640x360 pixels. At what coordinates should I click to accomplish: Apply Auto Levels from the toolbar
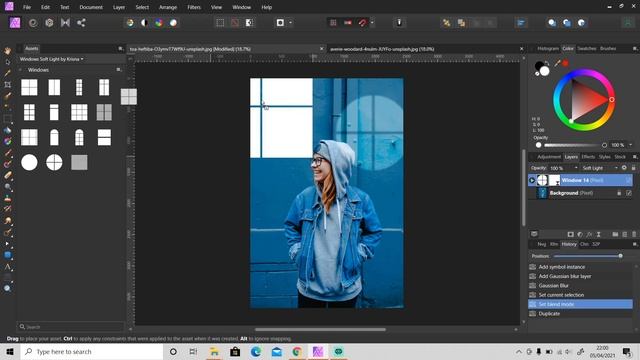(130, 23)
